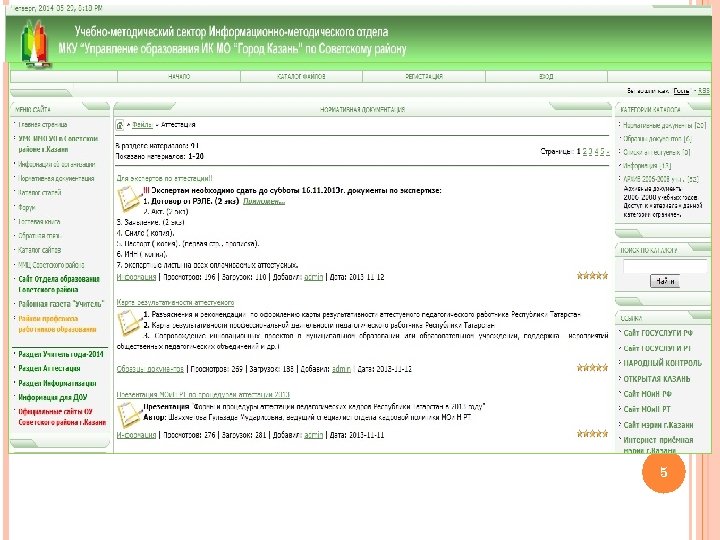Click the site logo in the header
The width and height of the screenshot is (720, 540).
pos(34,45)
